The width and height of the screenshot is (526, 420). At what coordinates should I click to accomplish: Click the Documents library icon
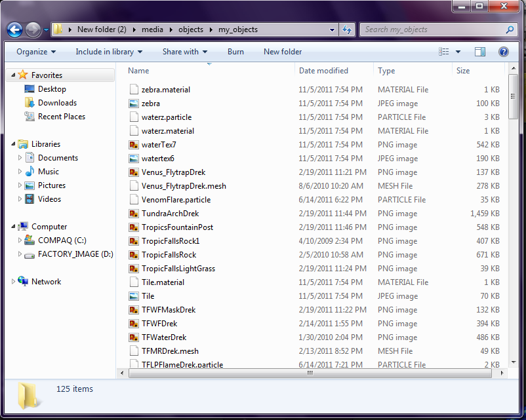pyautogui.click(x=30, y=157)
